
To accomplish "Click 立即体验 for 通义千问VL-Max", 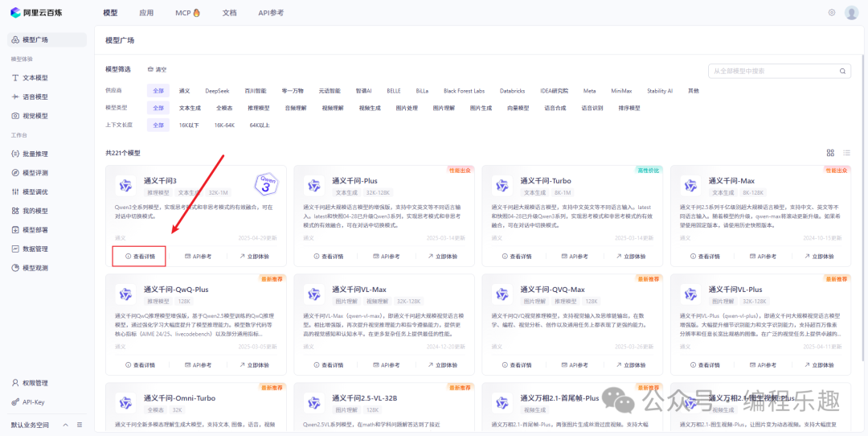I will 442,365.
